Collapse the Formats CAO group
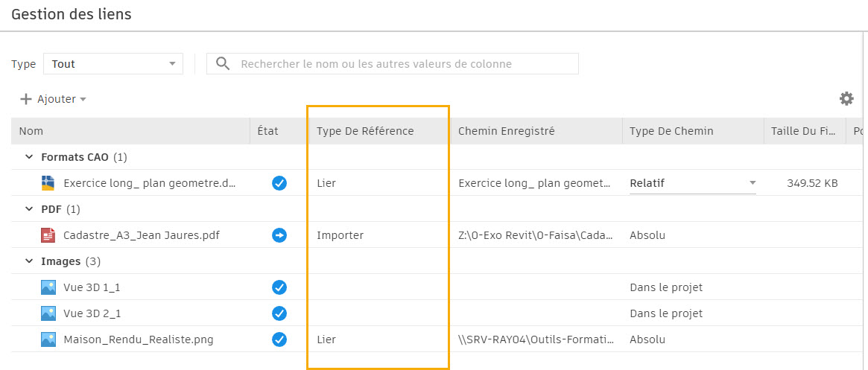The image size is (868, 370). click(29, 157)
